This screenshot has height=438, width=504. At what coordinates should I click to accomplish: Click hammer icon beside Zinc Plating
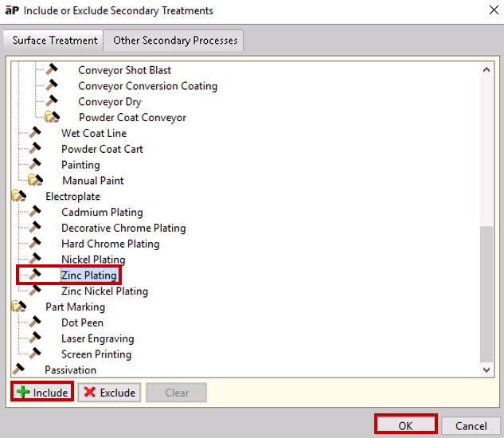[x=35, y=274]
